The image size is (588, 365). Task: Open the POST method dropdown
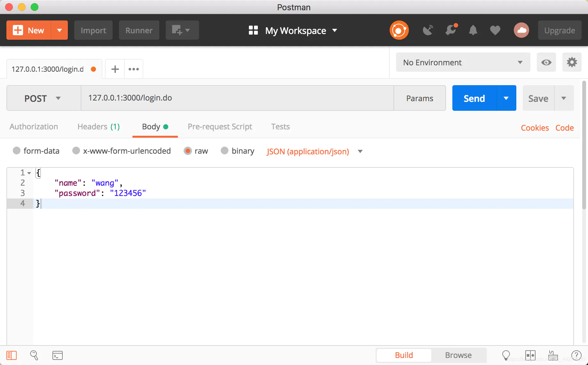(x=43, y=98)
